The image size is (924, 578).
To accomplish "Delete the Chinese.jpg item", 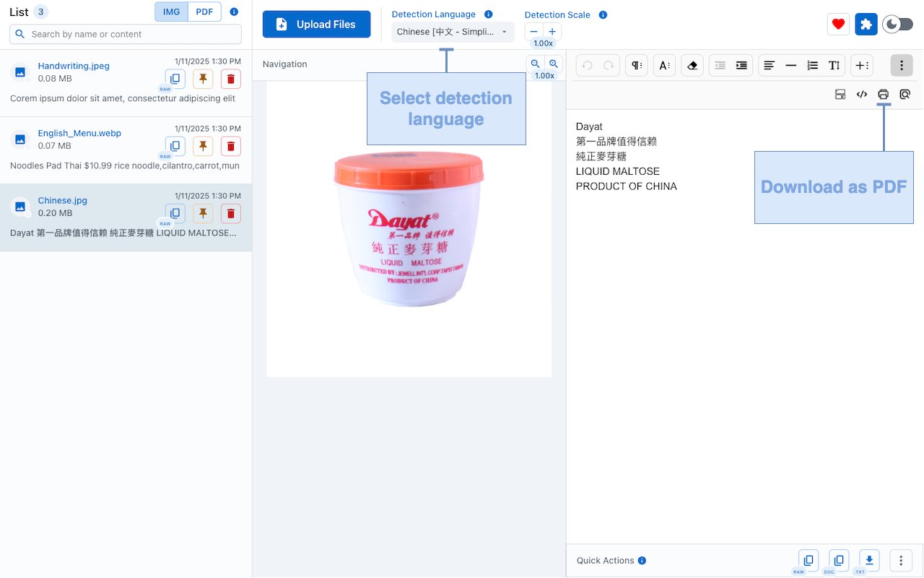I will [x=231, y=213].
